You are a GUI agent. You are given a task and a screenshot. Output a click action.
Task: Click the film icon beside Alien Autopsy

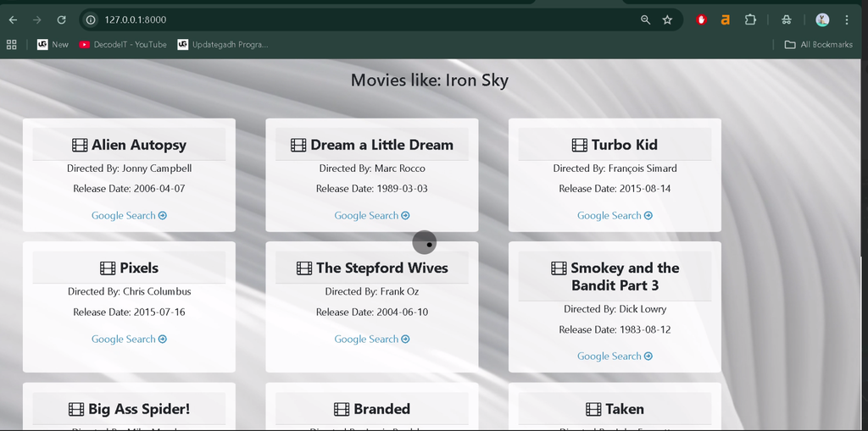(80, 146)
